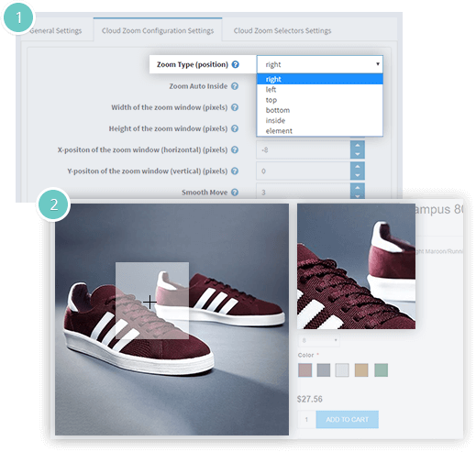Viewport: 476px width, 452px height.
Task: Click help icon for Height of zoom window
Action: 235,128
